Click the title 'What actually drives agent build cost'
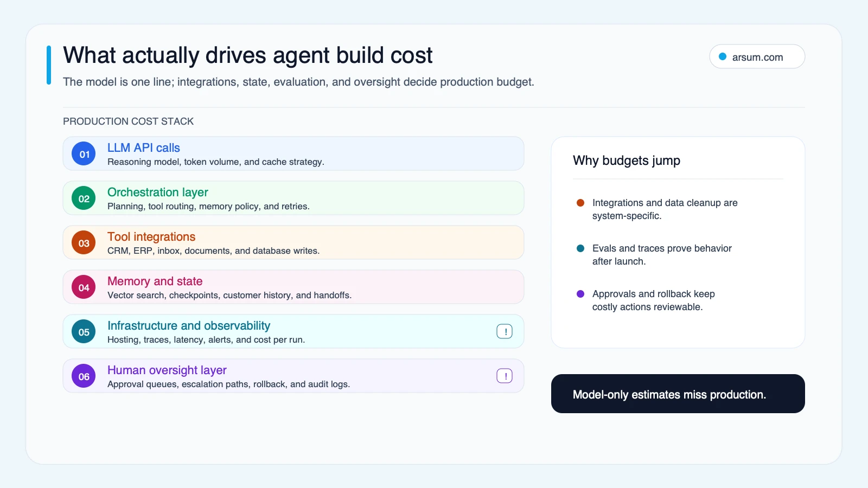This screenshot has width=868, height=488. pyautogui.click(x=248, y=55)
